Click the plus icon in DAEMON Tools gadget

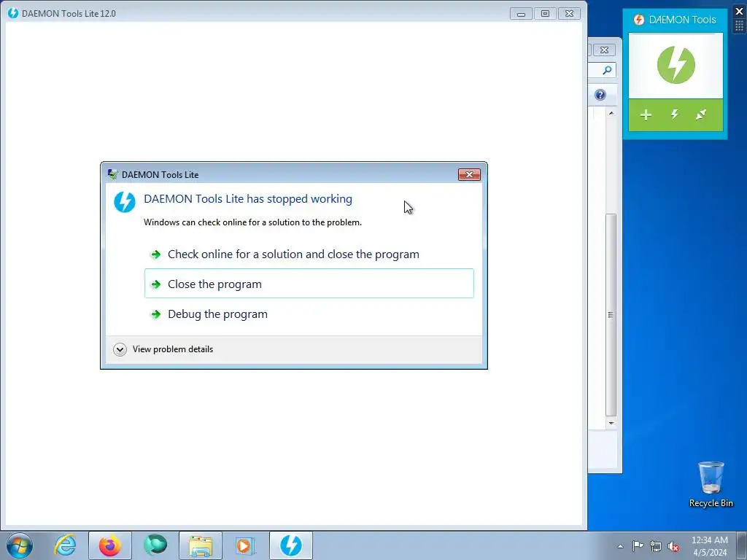[646, 114]
